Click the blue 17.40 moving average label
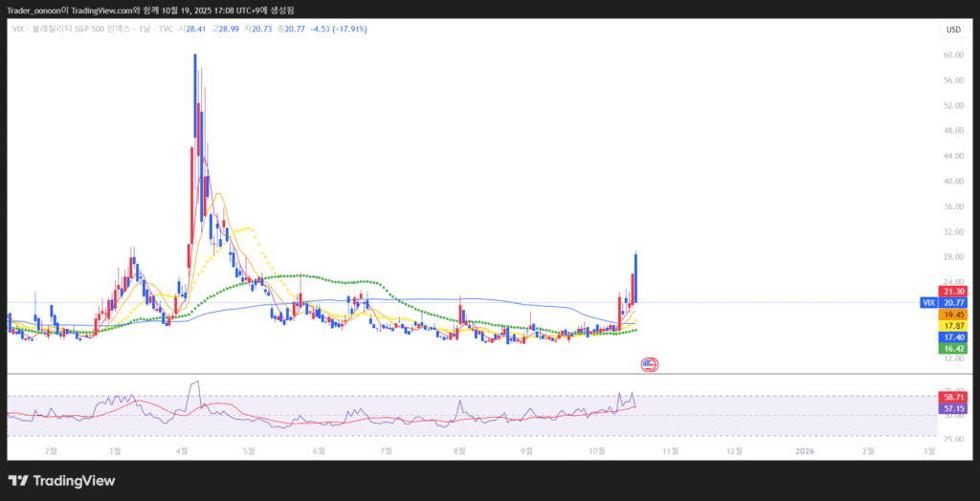Image resolution: width=980 pixels, height=501 pixels. (953, 338)
